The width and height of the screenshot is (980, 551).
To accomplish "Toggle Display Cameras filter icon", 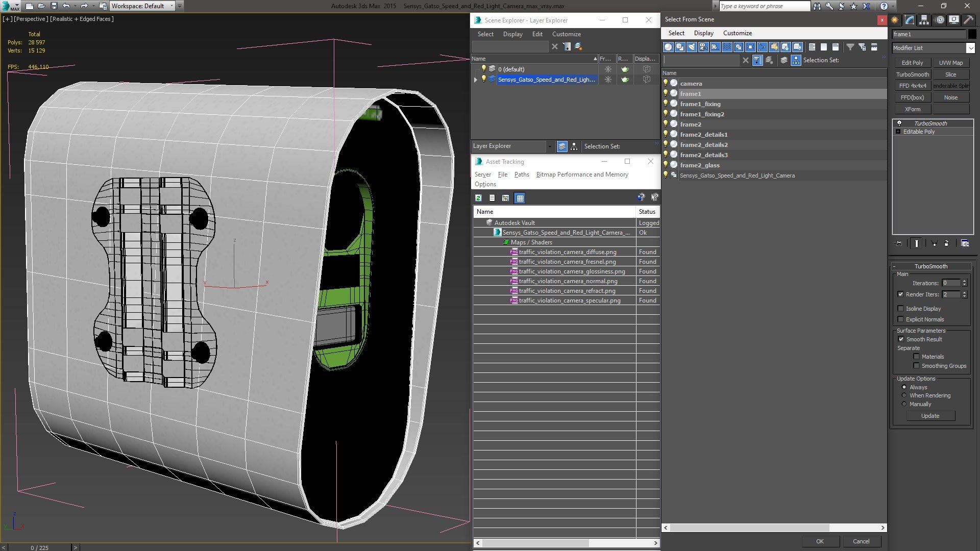I will (703, 47).
